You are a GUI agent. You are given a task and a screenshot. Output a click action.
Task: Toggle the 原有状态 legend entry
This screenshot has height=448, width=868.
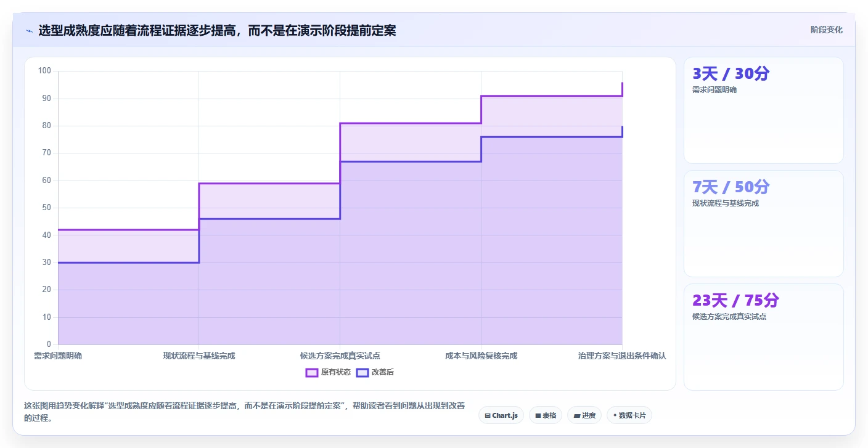click(329, 372)
